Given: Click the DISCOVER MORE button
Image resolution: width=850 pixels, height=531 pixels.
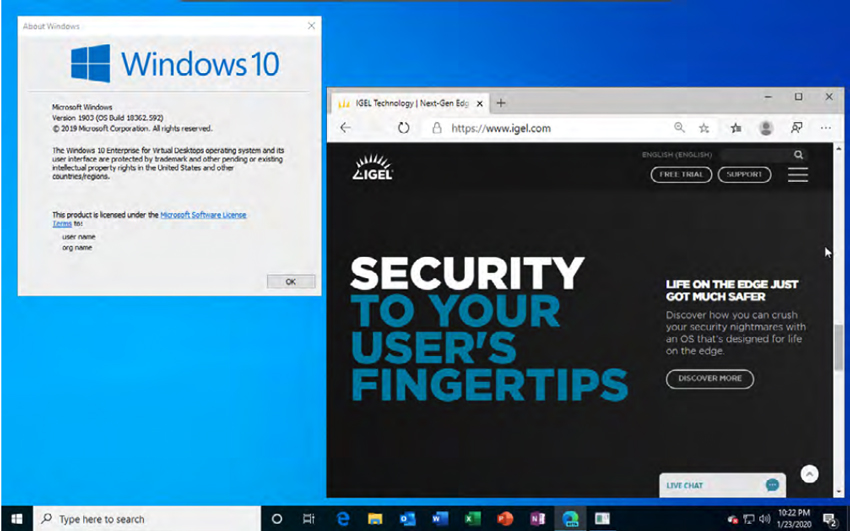Looking at the screenshot, I should tap(710, 379).
